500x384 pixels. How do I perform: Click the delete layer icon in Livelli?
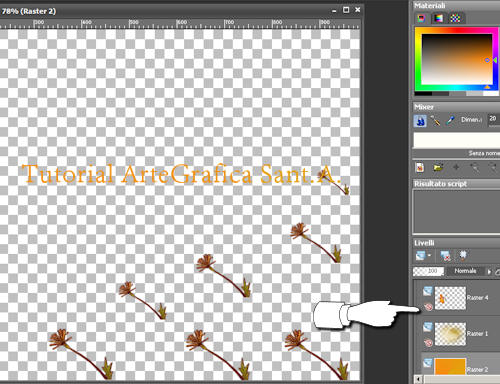point(445,256)
